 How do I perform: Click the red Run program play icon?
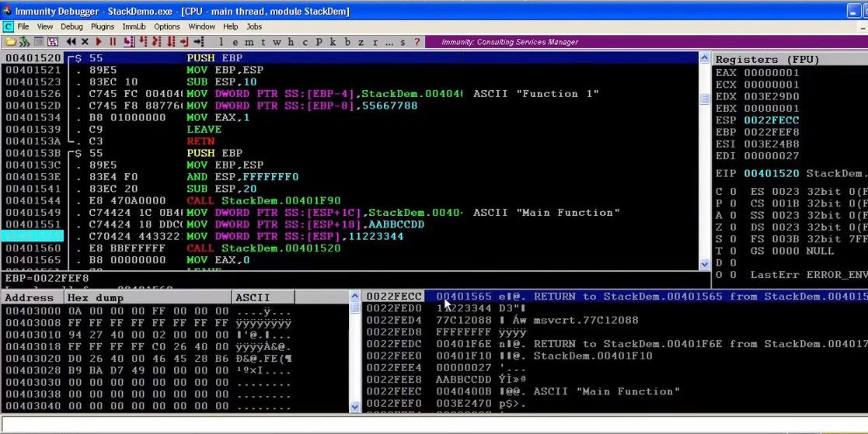coord(99,41)
